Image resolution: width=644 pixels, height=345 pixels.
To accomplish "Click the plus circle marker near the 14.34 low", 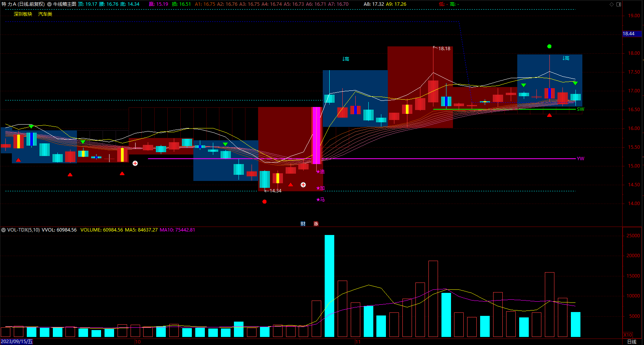I will tap(303, 185).
